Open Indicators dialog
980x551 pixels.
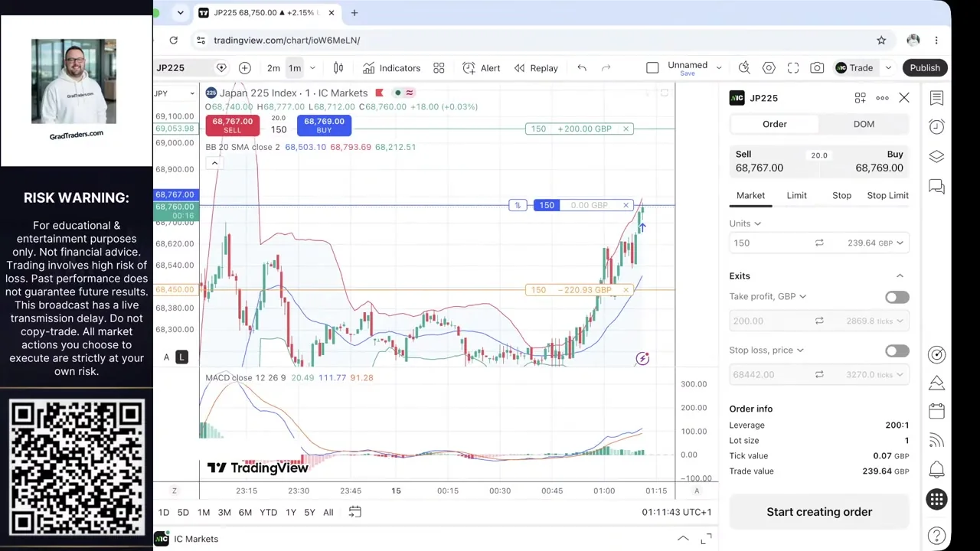pyautogui.click(x=391, y=68)
